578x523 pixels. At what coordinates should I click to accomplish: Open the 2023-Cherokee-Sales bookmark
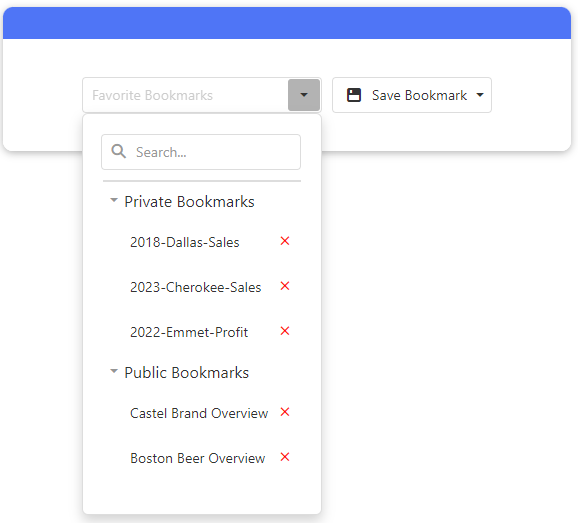(x=195, y=287)
